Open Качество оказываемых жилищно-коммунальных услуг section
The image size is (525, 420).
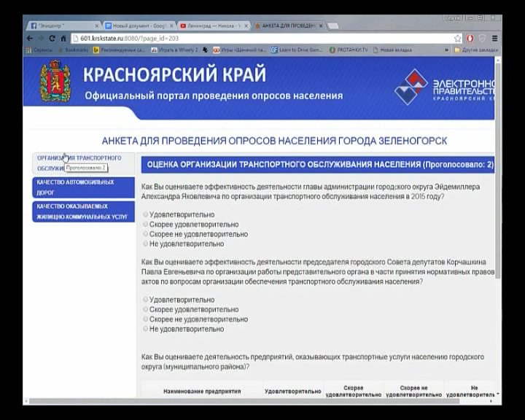[84, 211]
